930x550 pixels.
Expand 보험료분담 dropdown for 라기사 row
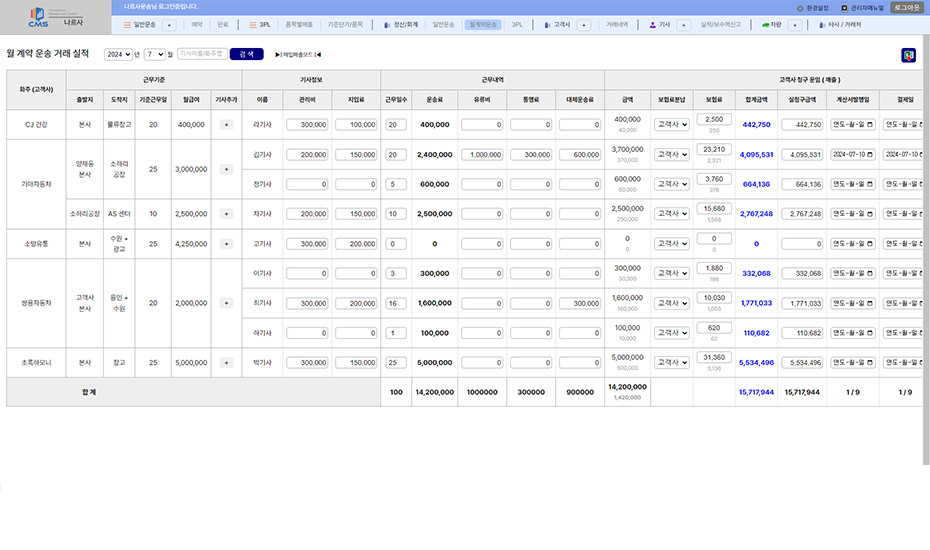click(x=671, y=125)
